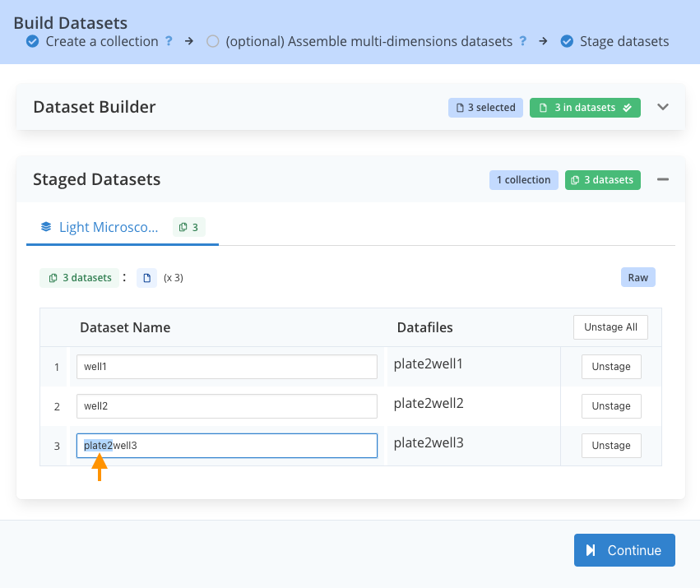Click the plate2well3 datafile text

[x=429, y=443]
